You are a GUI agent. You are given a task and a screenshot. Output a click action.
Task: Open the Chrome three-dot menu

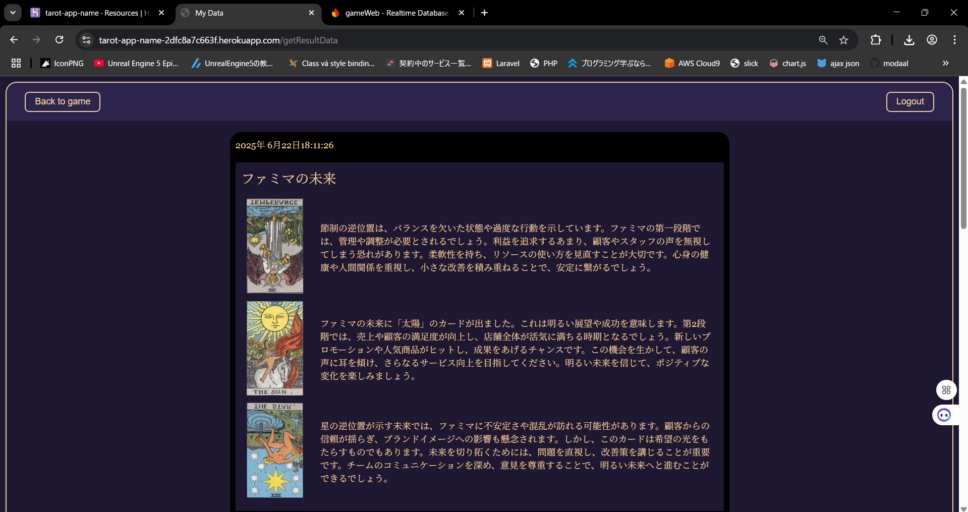pos(954,40)
